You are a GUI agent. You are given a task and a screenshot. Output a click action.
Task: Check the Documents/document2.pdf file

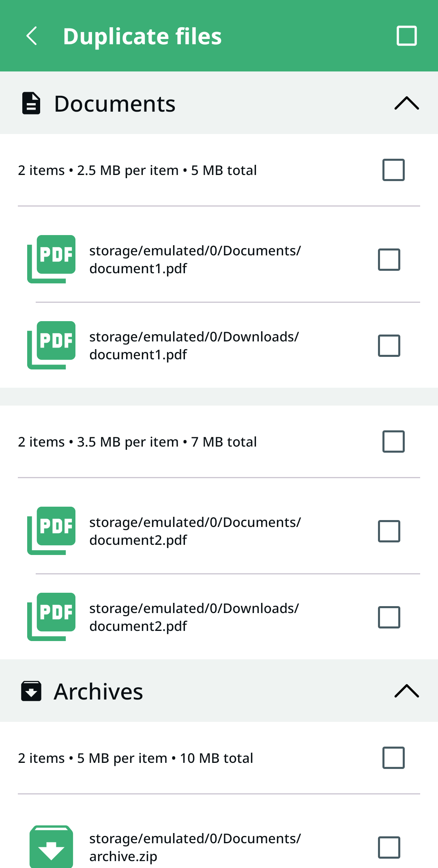[389, 531]
